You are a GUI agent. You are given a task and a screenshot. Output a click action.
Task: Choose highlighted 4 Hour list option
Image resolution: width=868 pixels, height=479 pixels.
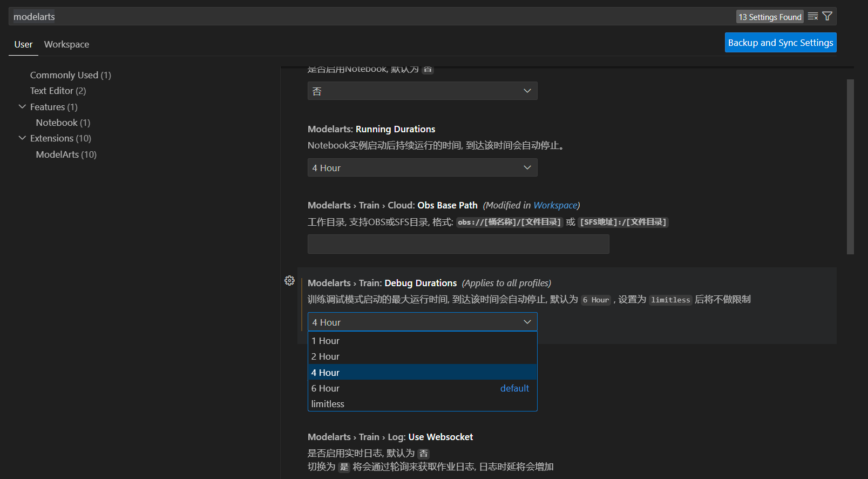(423, 372)
